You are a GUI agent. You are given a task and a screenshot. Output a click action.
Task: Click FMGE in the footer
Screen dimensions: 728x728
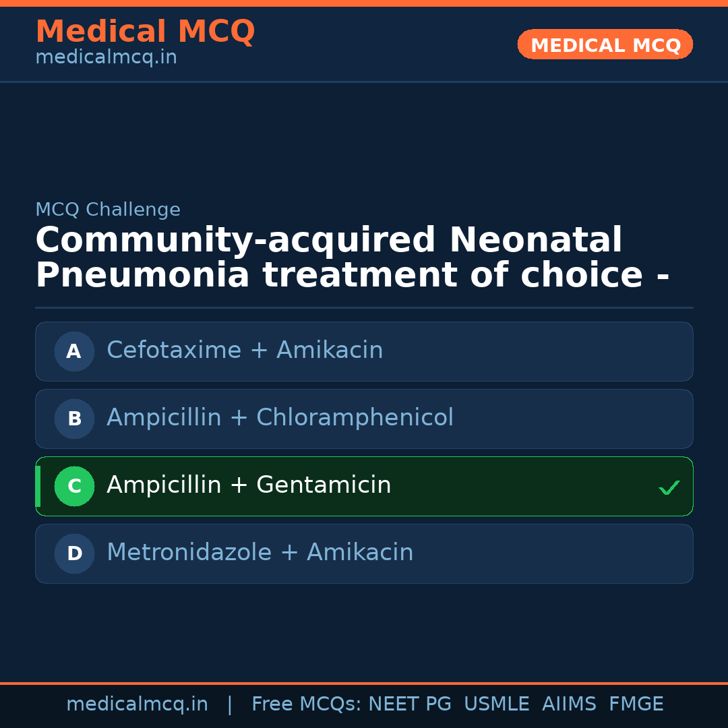[x=636, y=704]
